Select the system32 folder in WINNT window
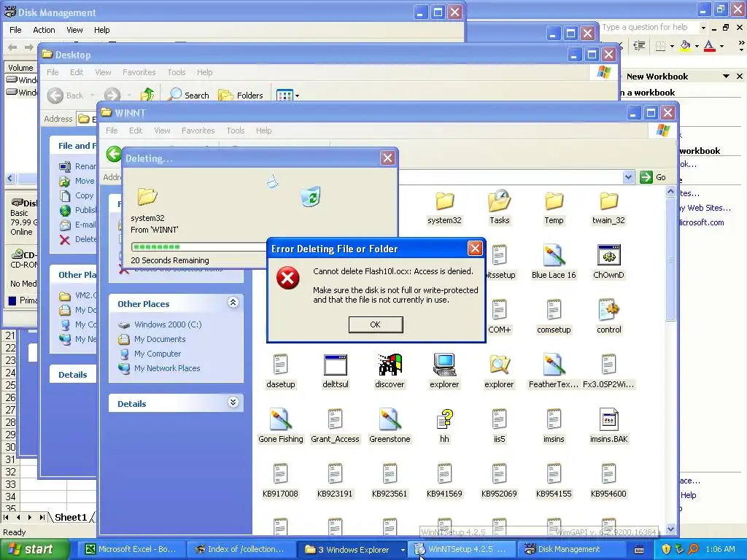This screenshot has width=747, height=560. coord(444,208)
